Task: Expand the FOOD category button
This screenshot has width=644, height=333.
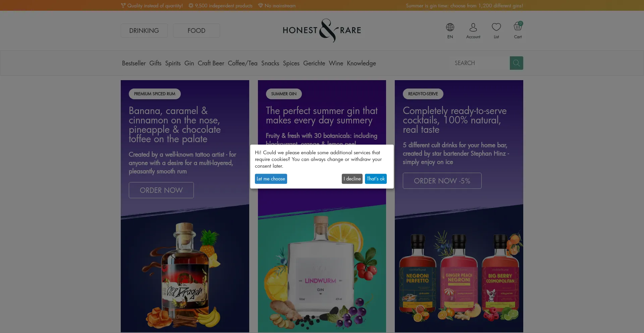Action: [x=197, y=31]
